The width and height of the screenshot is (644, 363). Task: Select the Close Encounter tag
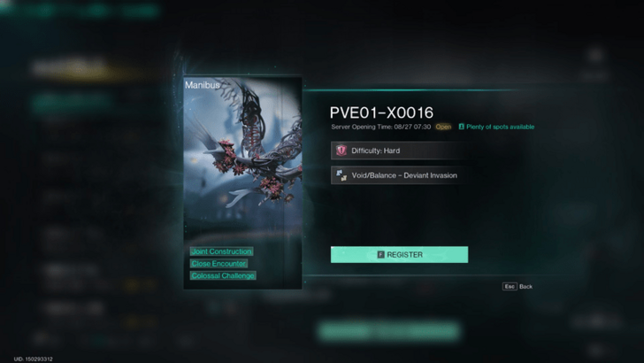[218, 264]
